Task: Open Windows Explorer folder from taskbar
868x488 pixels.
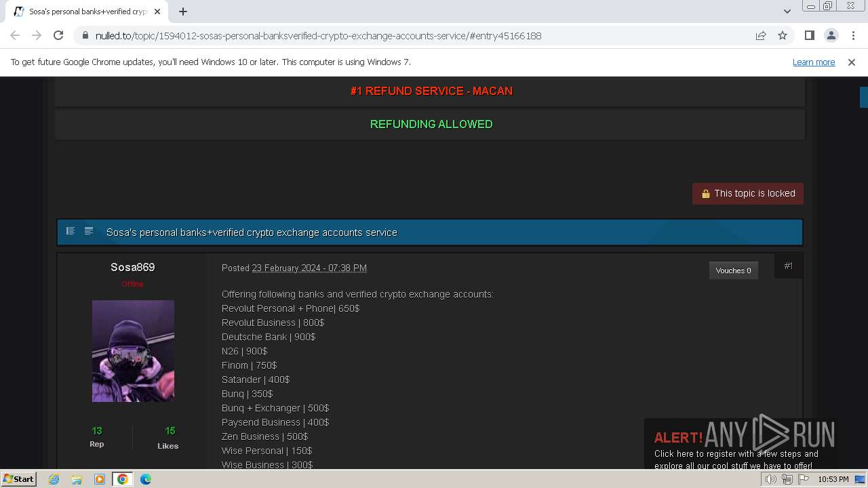Action: [77, 479]
